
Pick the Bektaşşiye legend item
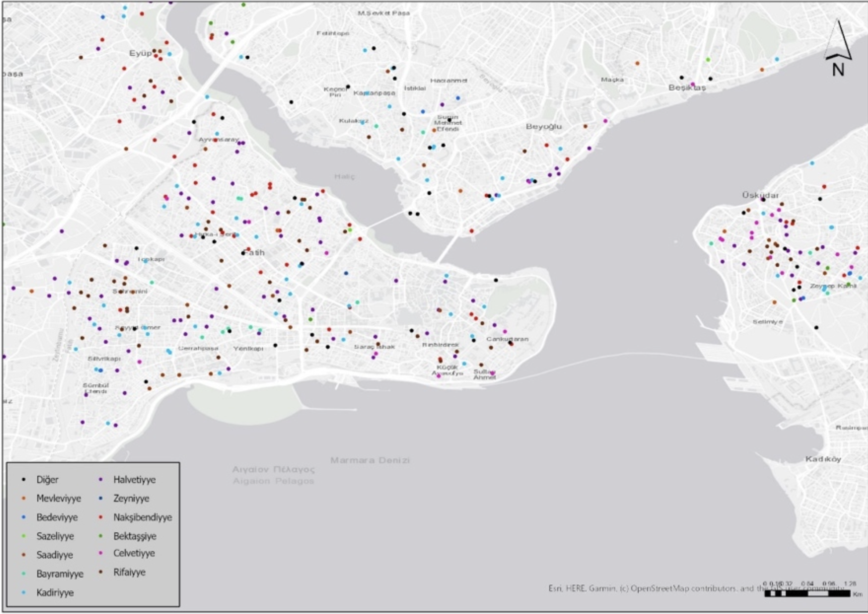point(134,536)
